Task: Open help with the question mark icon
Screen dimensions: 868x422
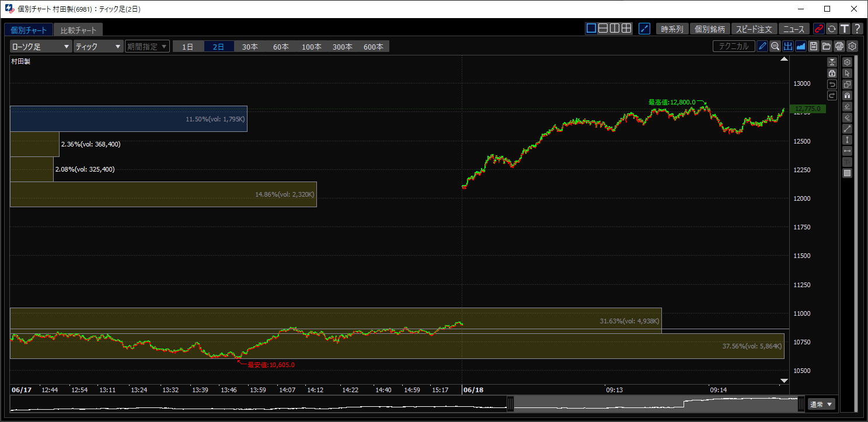Action: click(x=857, y=29)
